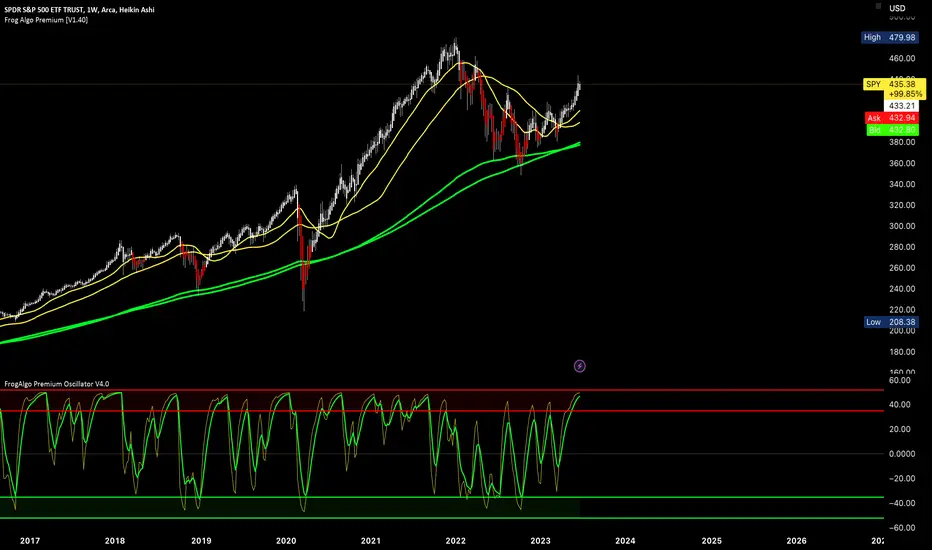The width and height of the screenshot is (932, 550).
Task: Click the −40.00 oscillator scale value
Action: (902, 503)
